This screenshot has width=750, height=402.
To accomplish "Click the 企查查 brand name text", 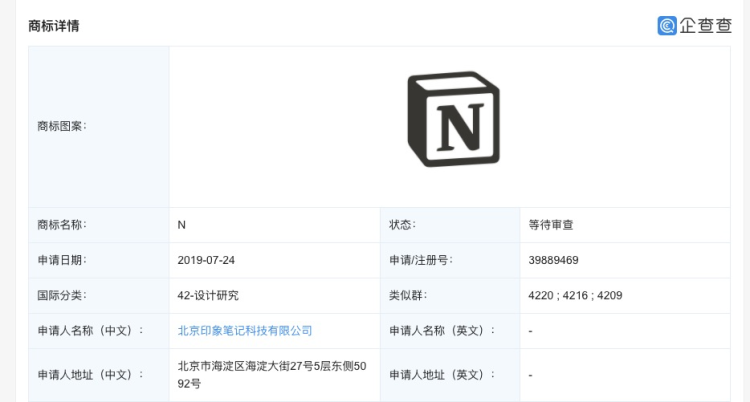I will coord(706,25).
